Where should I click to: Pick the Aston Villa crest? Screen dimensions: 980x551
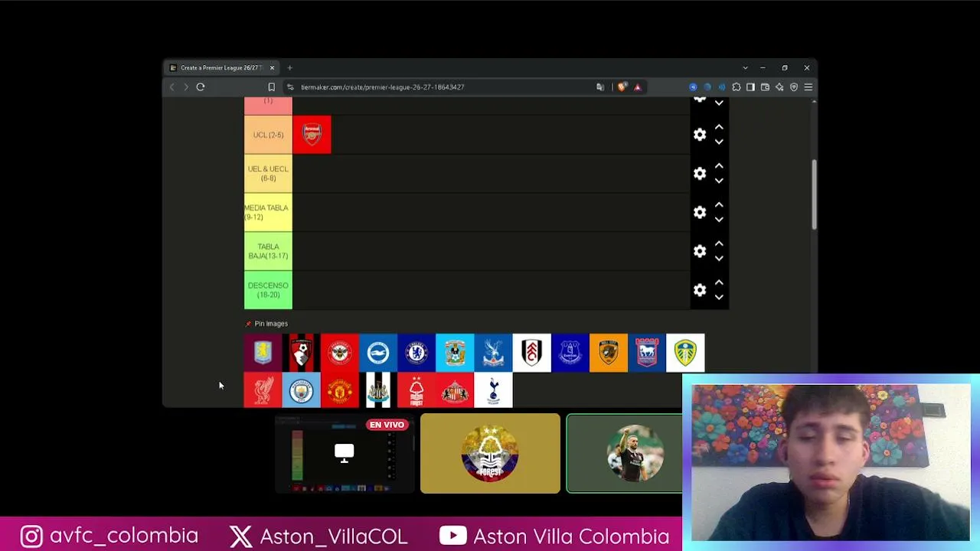pos(263,353)
